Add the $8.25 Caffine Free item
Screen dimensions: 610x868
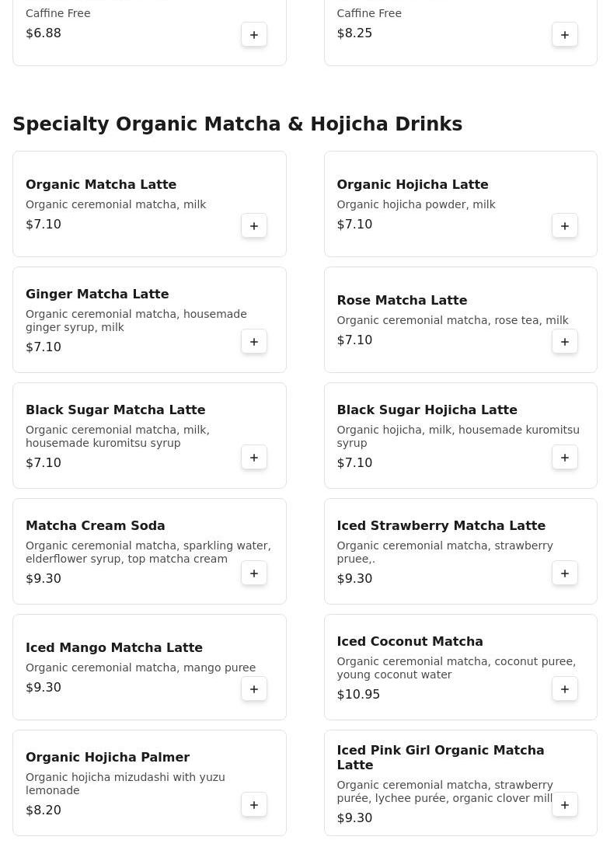point(565,35)
